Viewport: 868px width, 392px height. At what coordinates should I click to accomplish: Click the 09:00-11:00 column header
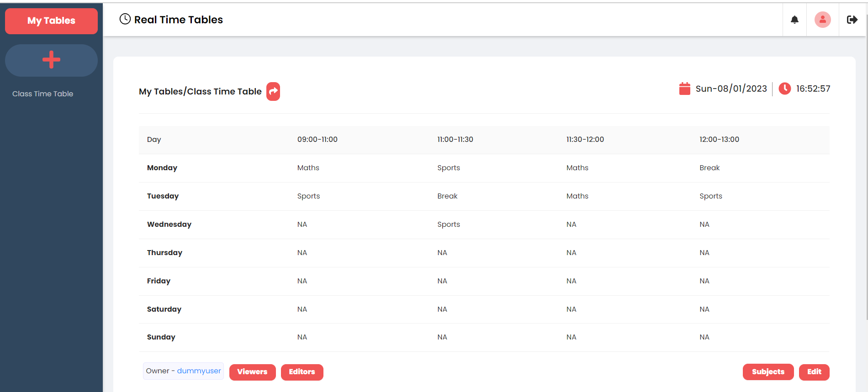(x=317, y=140)
